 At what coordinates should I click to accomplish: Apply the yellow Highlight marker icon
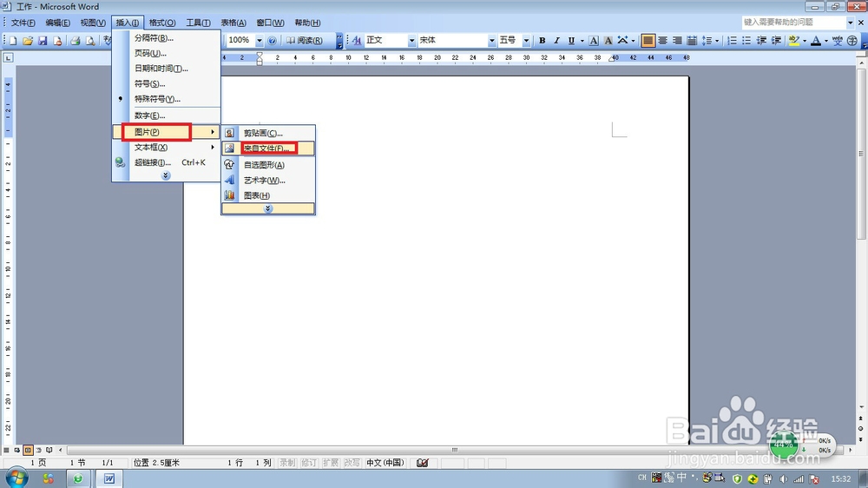pyautogui.click(x=794, y=41)
